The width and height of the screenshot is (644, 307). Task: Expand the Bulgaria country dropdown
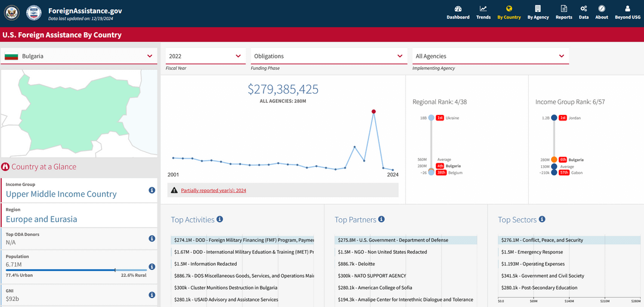pos(79,56)
